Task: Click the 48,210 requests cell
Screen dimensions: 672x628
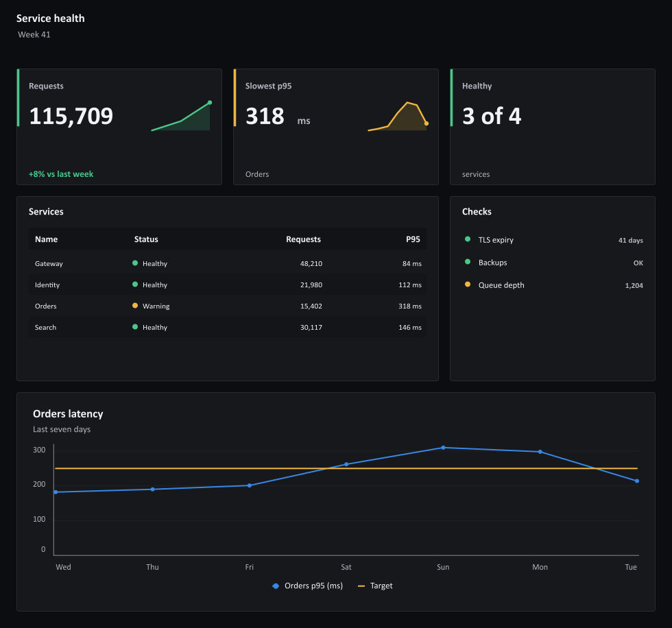Action: [311, 263]
